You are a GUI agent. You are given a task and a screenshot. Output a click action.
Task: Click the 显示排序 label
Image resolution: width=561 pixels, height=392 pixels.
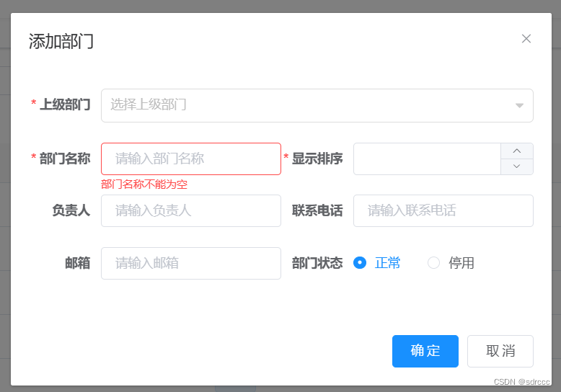pyautogui.click(x=317, y=159)
